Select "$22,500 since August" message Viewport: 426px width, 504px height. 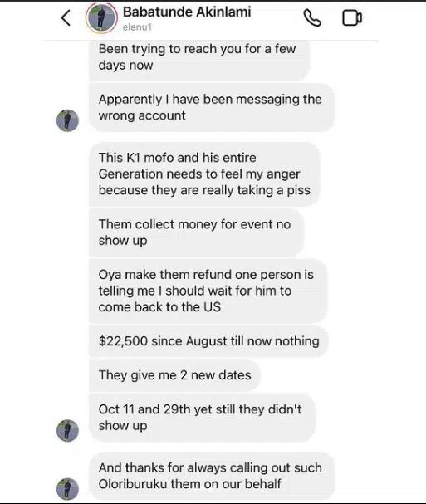click(x=208, y=341)
